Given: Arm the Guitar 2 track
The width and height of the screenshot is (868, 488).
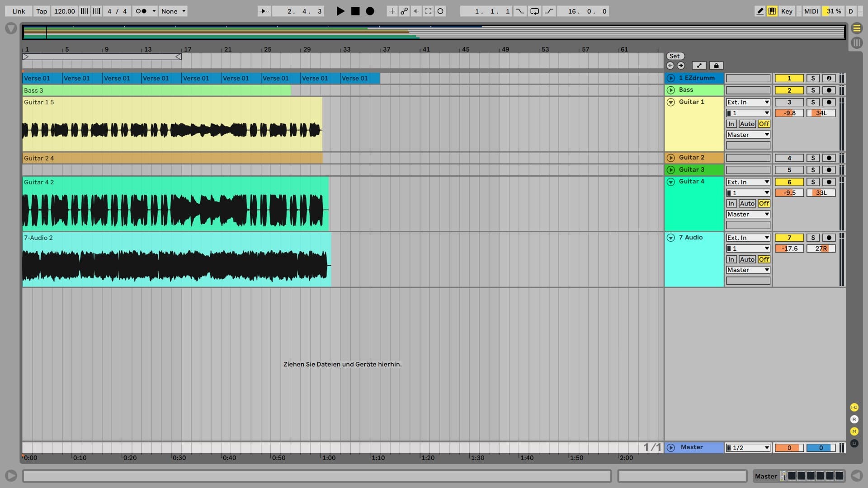Looking at the screenshot, I should coord(829,158).
